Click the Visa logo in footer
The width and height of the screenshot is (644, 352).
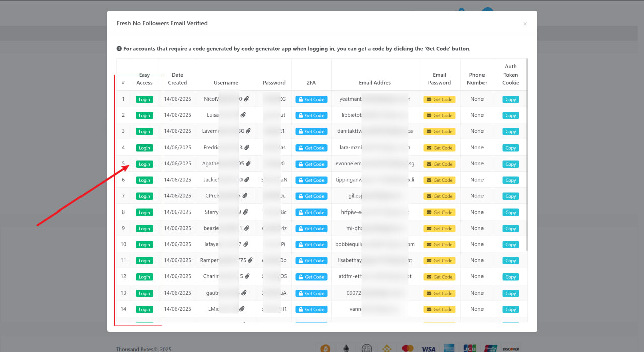click(x=428, y=349)
